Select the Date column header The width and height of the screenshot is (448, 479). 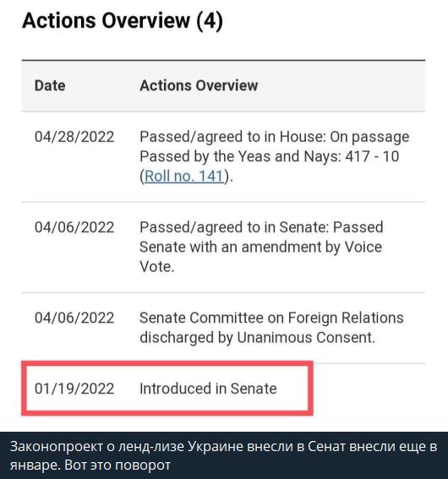click(x=50, y=85)
